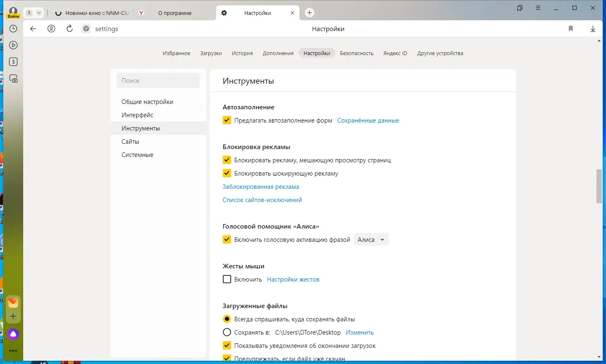This screenshot has height=364, width=606.
Task: Click the Поиск settings search field
Action: [158, 81]
